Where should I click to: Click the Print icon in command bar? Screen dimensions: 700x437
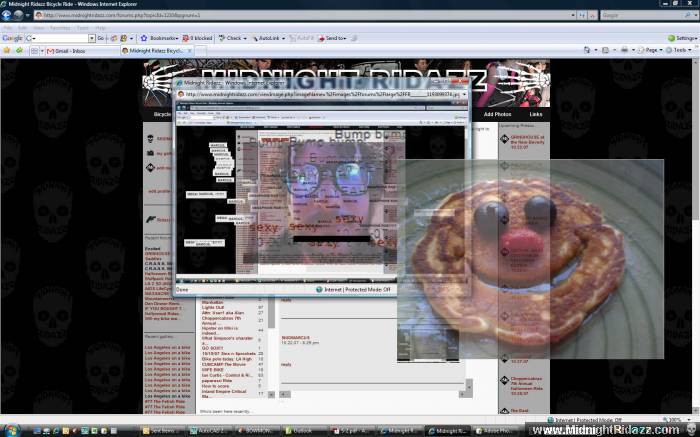(x=625, y=50)
